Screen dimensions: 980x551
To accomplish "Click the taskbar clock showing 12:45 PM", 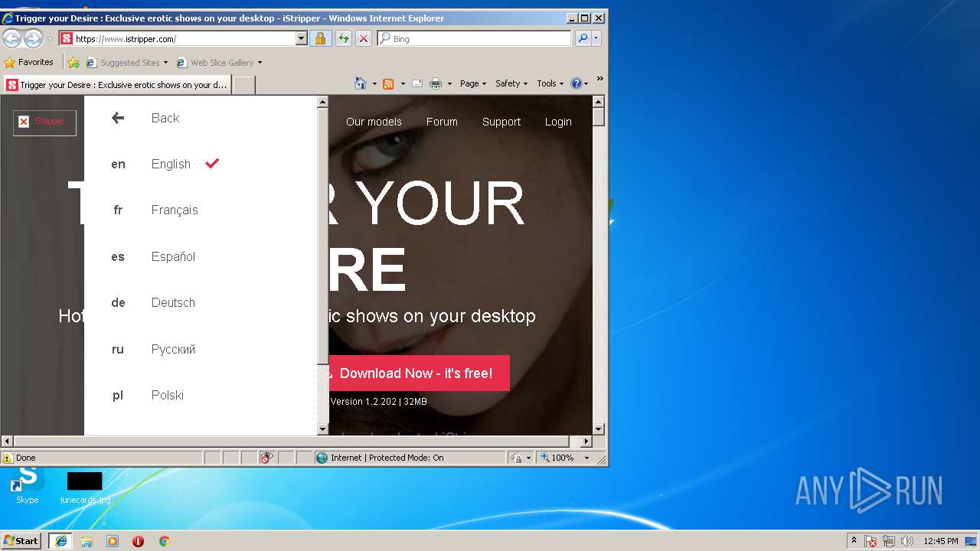I will [x=940, y=541].
